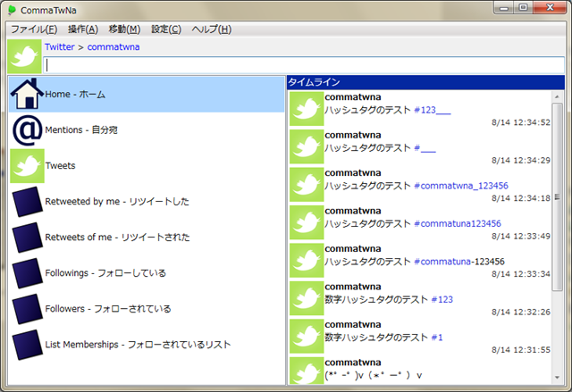Screen dimensions: 572x392
Task: Click the avatar of the 12:31:55 tweet
Action: 307,336
